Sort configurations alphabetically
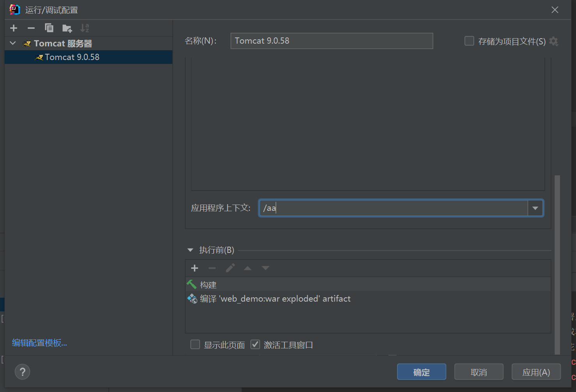The image size is (576, 392). point(85,28)
